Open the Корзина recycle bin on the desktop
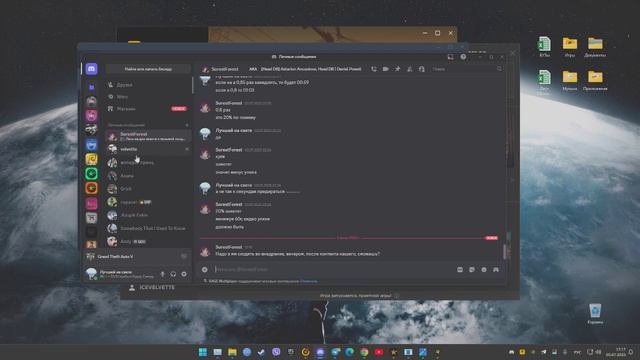Viewport: 640px width, 360px height. 595,314
